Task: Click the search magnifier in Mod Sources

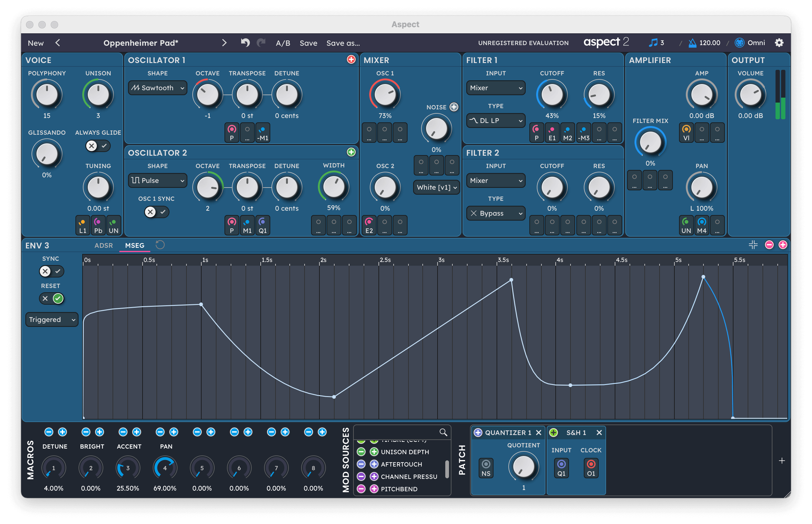Action: [x=443, y=432]
